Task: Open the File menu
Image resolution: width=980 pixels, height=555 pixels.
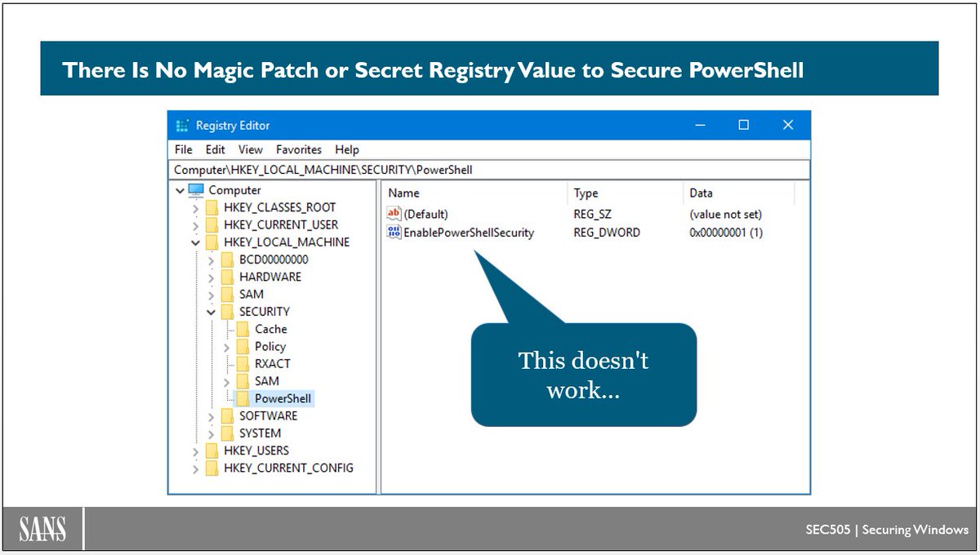Action: [x=184, y=149]
